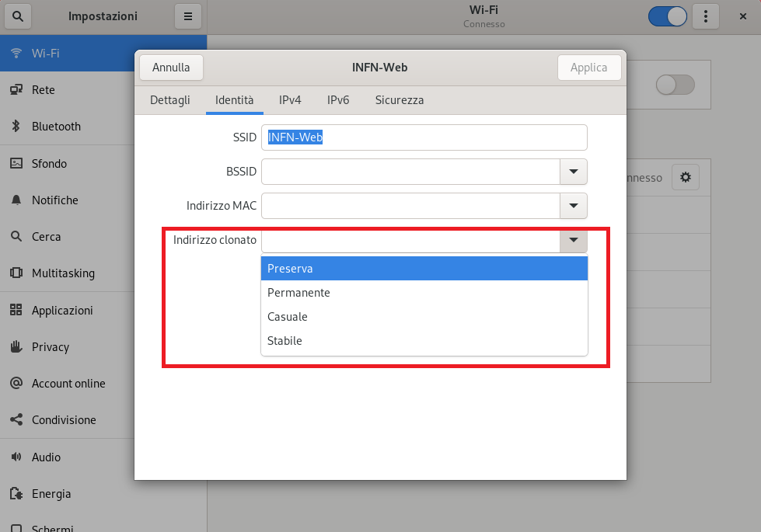761x532 pixels.
Task: Click the BSSID text field
Action: [410, 172]
